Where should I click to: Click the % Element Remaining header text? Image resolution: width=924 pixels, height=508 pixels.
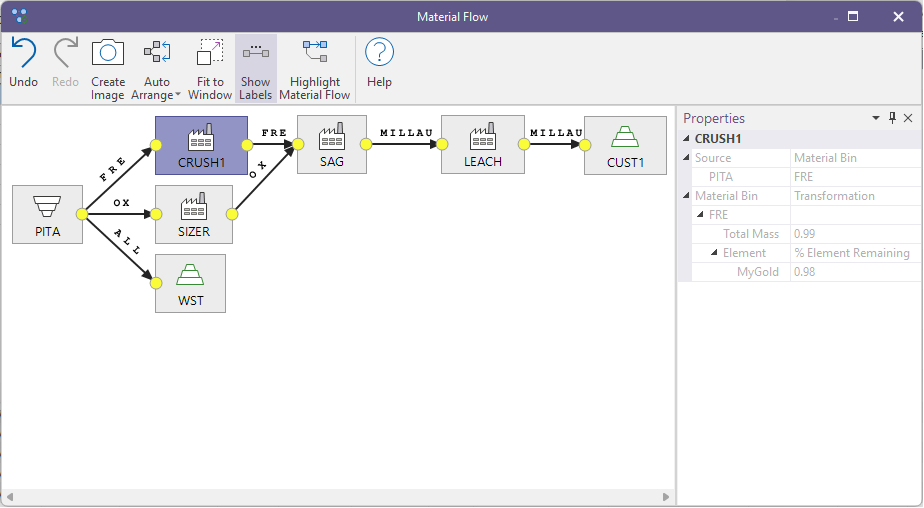tap(852, 253)
